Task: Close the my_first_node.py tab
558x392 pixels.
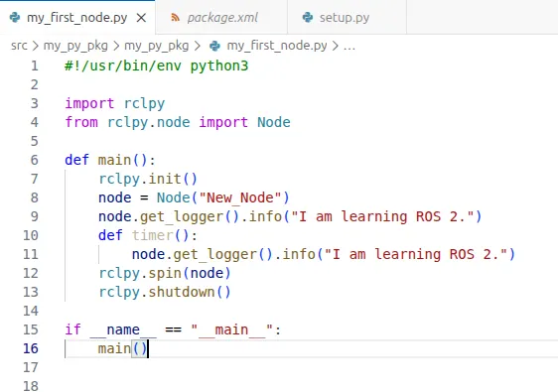Action: tap(141, 18)
